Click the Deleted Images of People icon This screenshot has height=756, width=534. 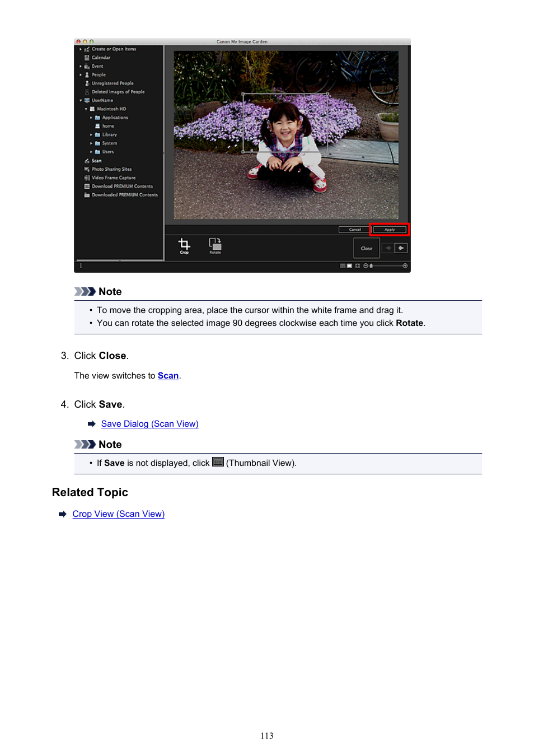coord(87,92)
